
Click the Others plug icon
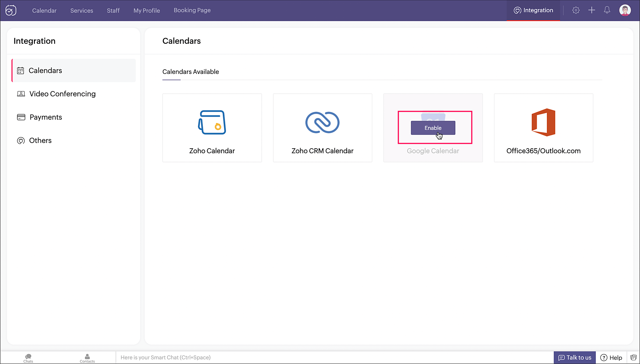(21, 141)
